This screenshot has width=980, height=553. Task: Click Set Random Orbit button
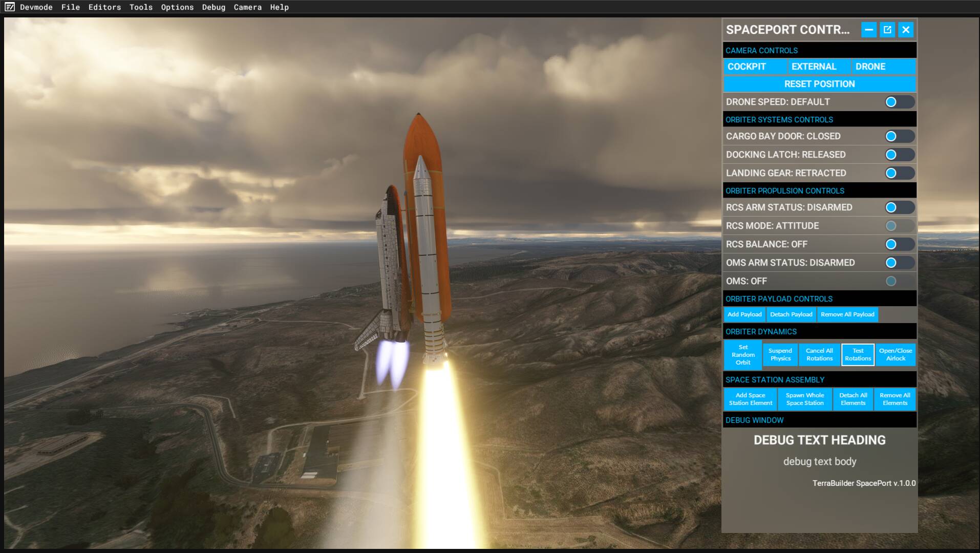[x=743, y=355]
